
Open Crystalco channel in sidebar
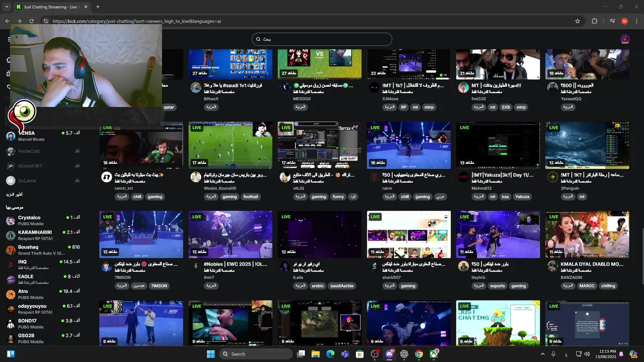[x=43, y=220]
